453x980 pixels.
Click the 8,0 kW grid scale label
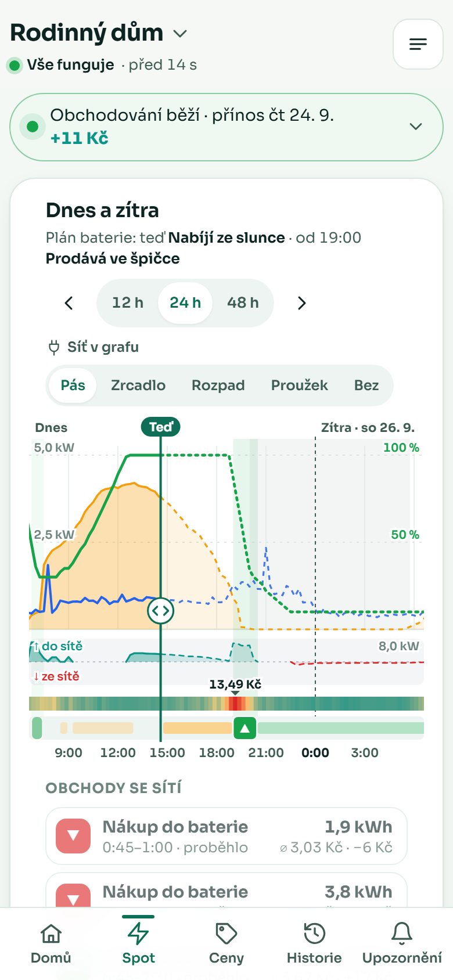pos(398,646)
